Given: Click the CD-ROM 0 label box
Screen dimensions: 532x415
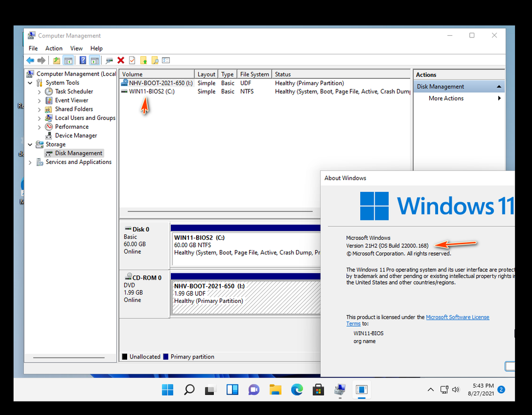Looking at the screenshot, I should click(x=144, y=294).
